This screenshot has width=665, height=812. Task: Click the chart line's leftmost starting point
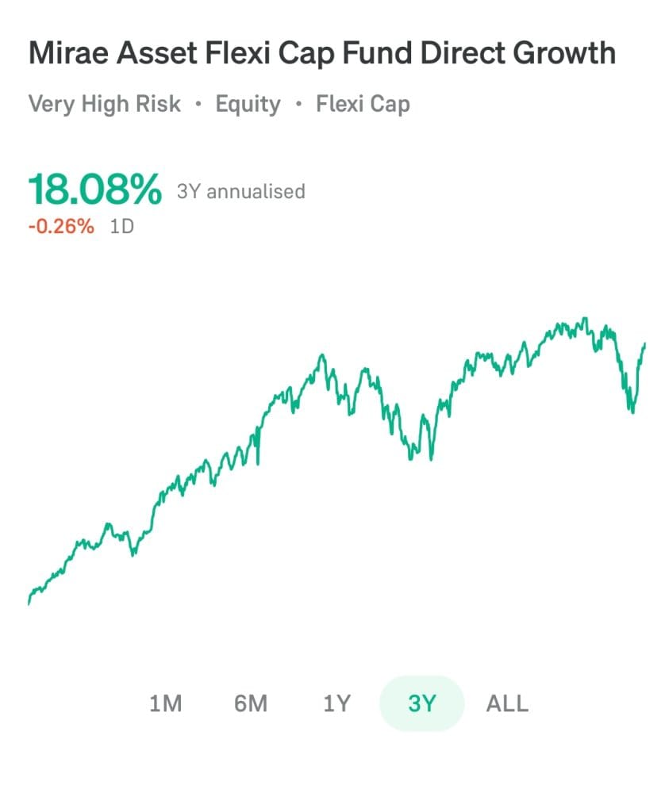click(29, 603)
